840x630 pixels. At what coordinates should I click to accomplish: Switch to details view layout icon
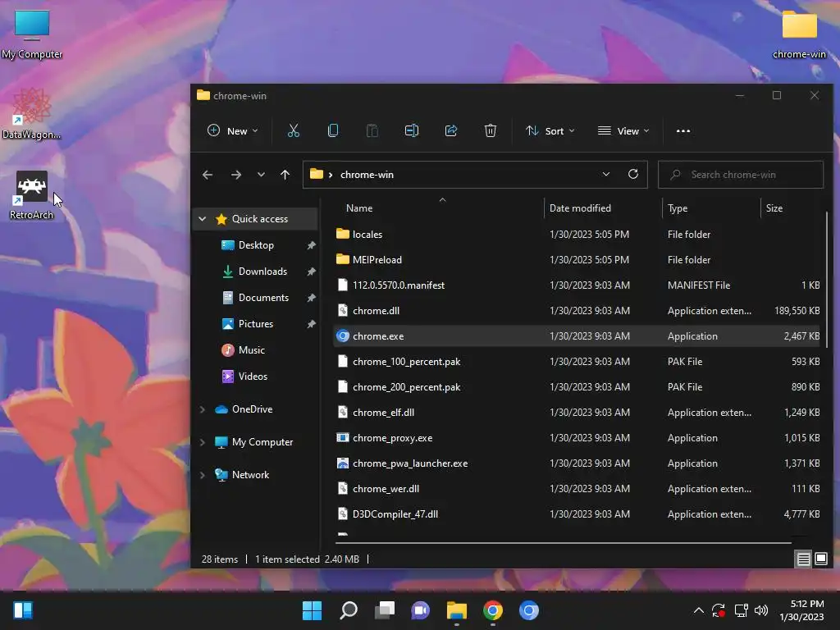coord(803,559)
